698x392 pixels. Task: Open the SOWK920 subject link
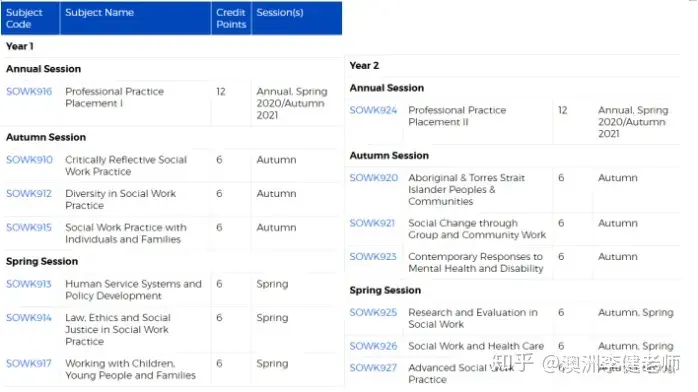tap(373, 178)
